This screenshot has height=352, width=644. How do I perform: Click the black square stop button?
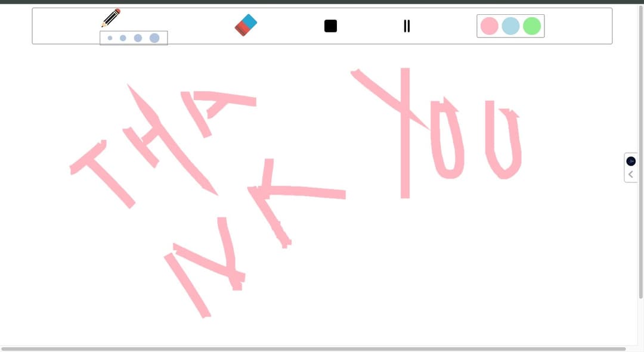330,26
